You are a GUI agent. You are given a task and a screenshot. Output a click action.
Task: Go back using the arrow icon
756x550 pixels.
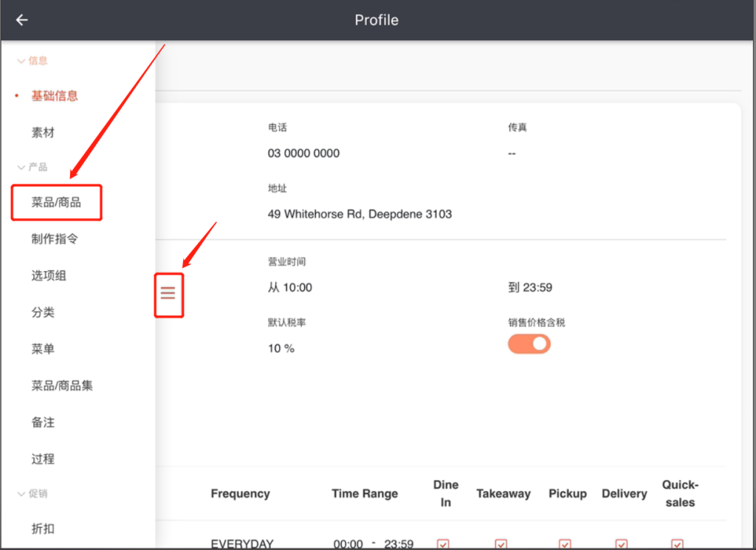(21, 20)
